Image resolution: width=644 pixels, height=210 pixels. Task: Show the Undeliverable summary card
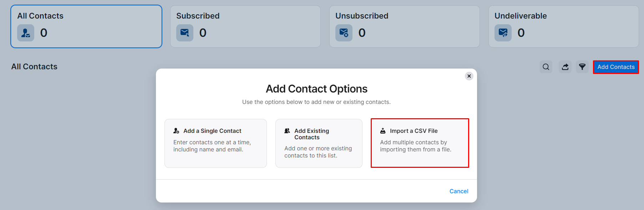(564, 26)
